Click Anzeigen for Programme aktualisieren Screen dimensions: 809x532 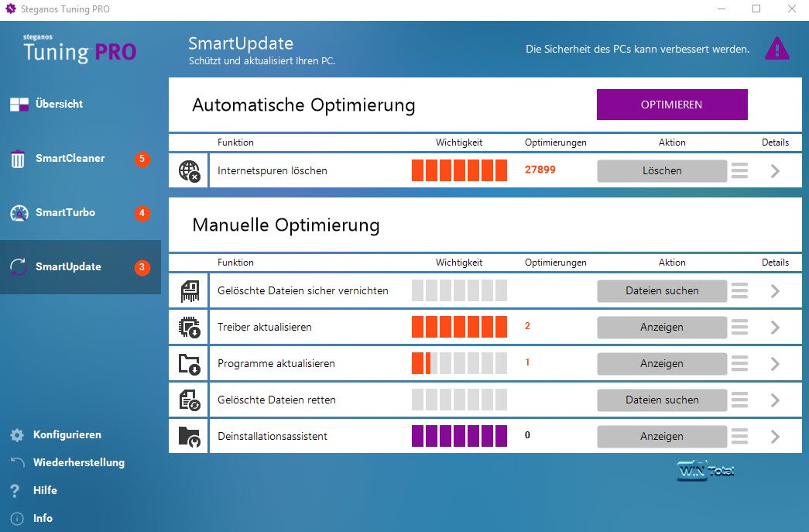pyautogui.click(x=662, y=364)
